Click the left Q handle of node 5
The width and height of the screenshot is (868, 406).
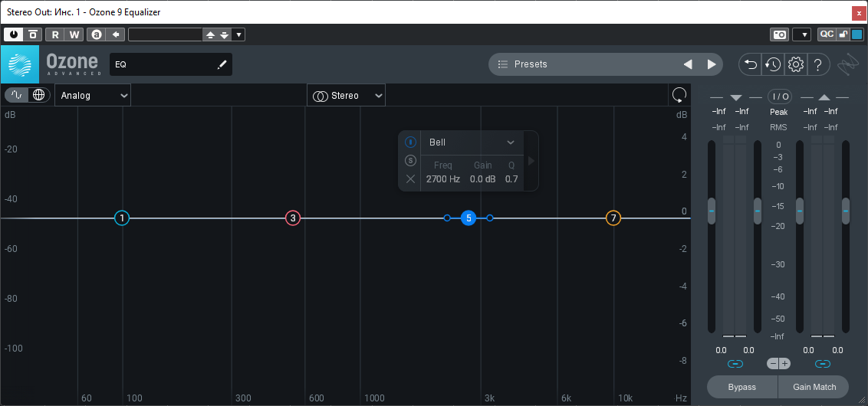pos(447,218)
